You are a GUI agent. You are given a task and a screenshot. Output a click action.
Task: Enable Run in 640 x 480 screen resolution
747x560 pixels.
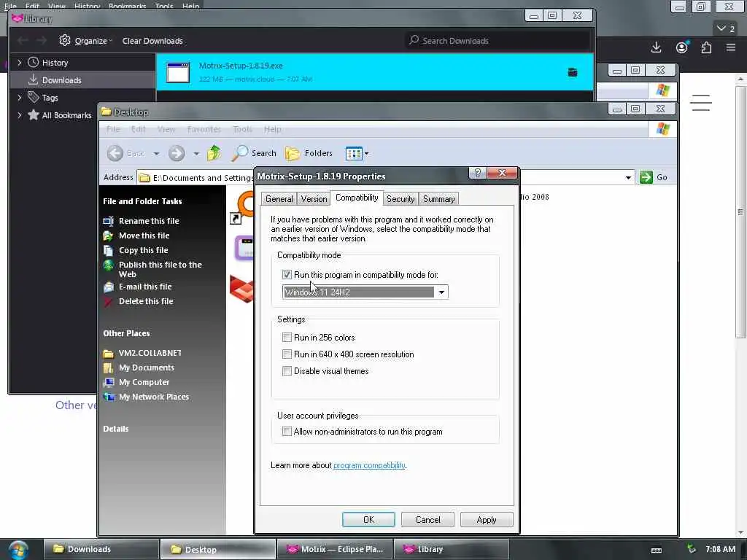287,354
